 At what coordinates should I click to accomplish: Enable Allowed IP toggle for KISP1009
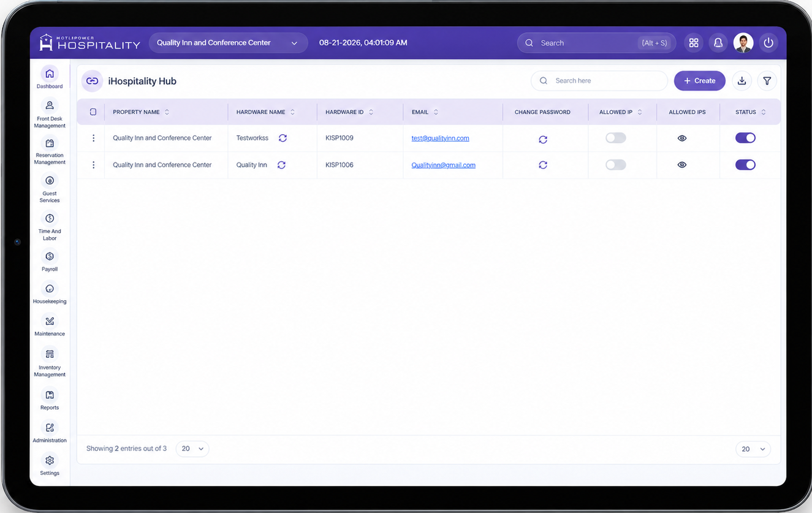[616, 138]
